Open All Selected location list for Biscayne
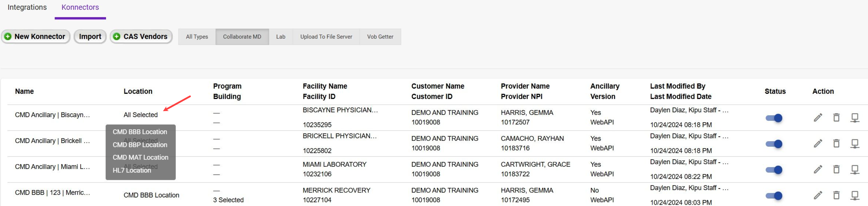 point(140,115)
